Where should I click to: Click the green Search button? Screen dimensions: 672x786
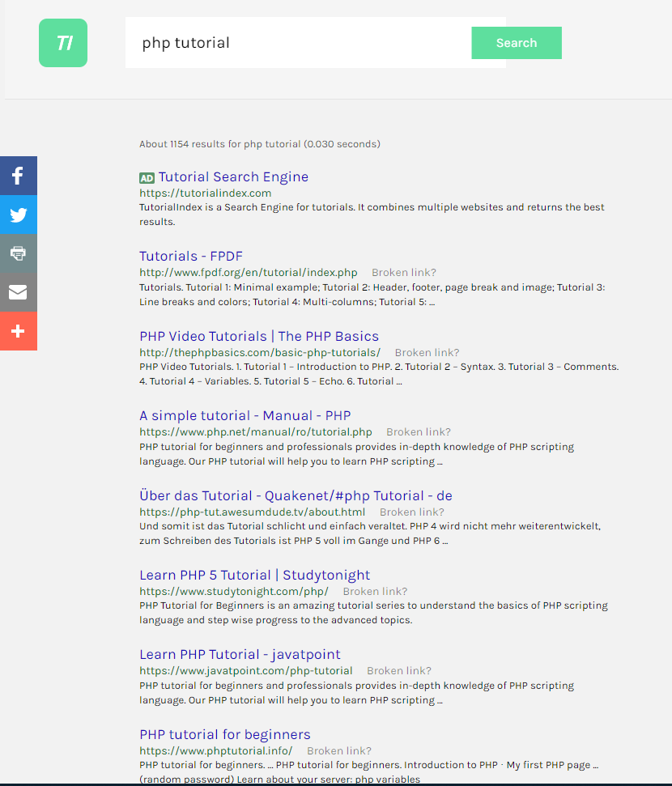[517, 43]
